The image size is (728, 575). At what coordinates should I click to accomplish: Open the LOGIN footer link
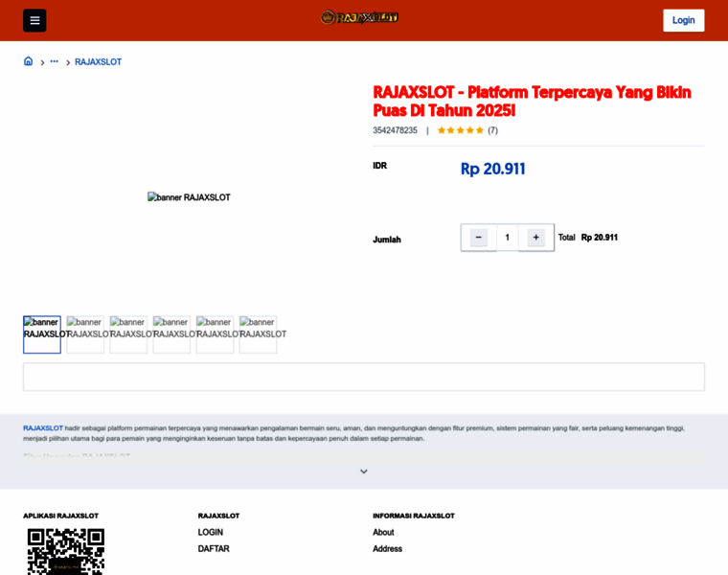(211, 532)
